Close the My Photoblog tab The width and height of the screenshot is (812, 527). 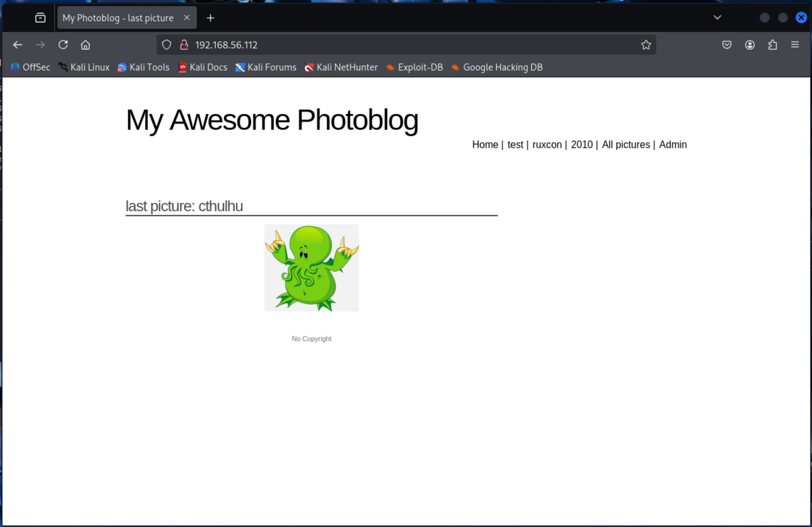pos(186,18)
